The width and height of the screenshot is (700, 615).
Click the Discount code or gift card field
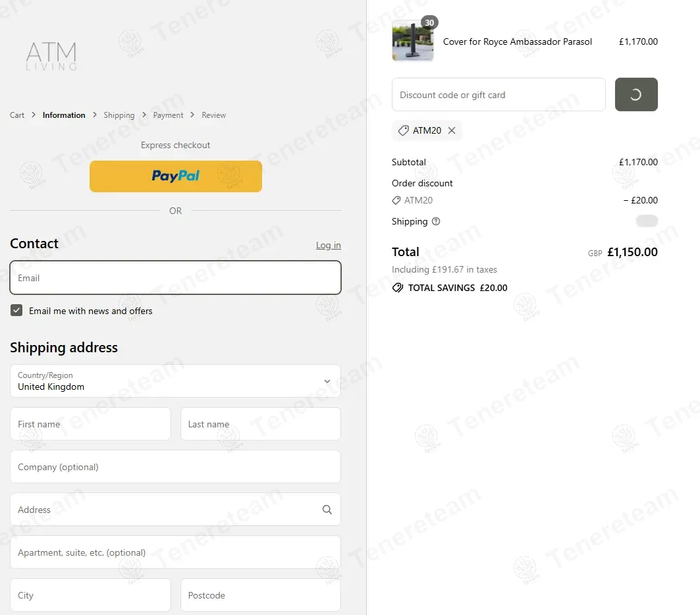(498, 95)
